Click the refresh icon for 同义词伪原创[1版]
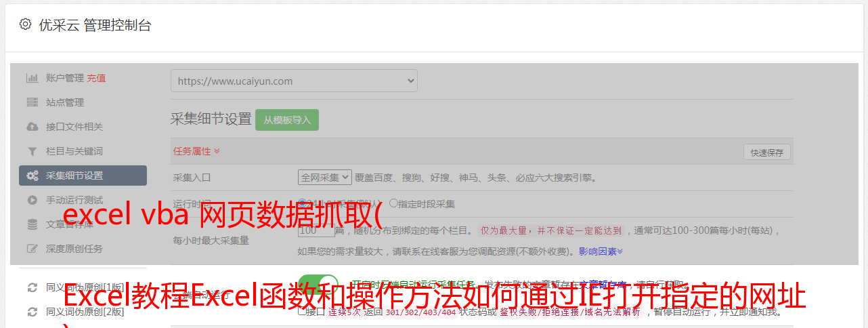Viewport: 868px width, 328px height. (32, 287)
